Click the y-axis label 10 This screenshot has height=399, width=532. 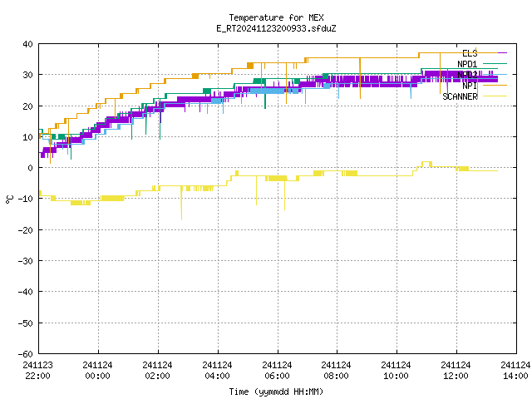pos(27,137)
